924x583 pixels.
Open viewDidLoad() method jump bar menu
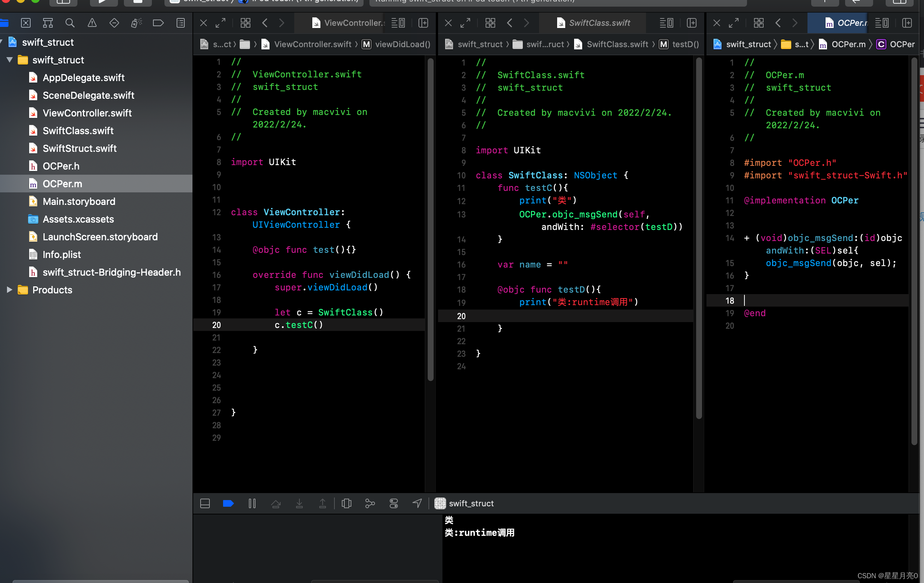tap(396, 45)
